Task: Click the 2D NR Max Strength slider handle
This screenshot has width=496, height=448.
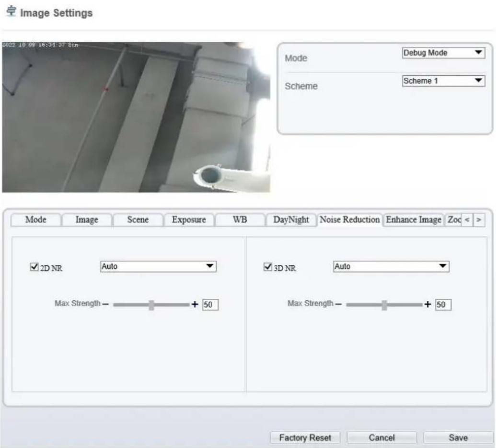Action: 151,305
